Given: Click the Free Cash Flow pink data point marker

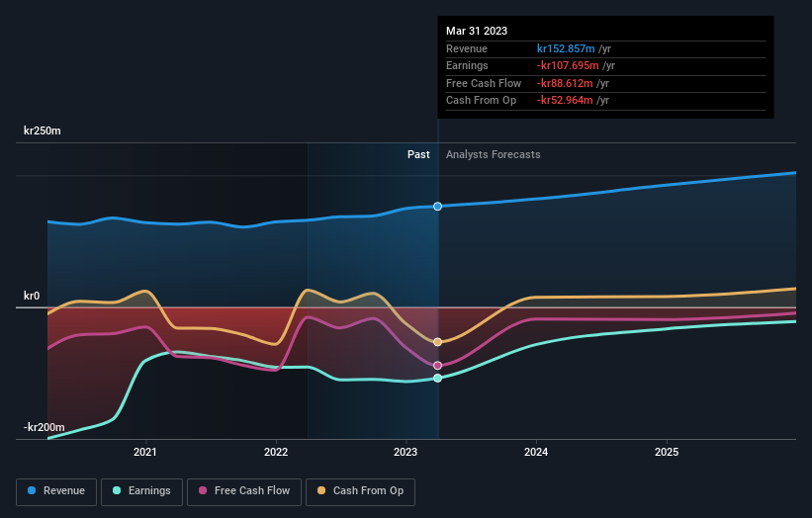Looking at the screenshot, I should click(x=437, y=366).
